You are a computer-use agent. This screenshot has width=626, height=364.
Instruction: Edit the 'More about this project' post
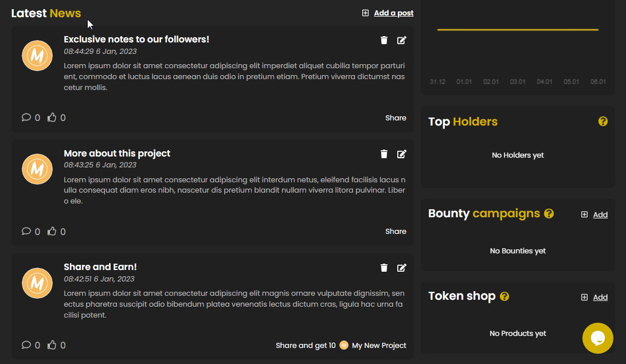(x=402, y=154)
